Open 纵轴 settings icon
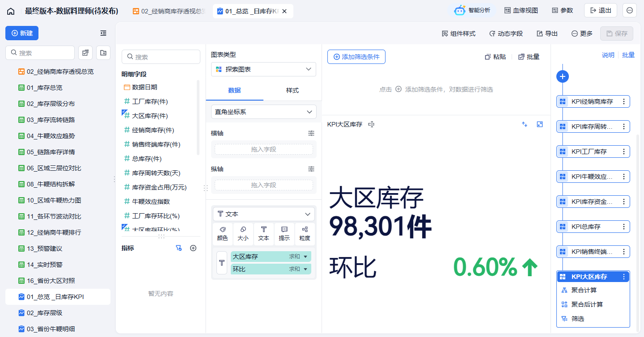The width and height of the screenshot is (644, 337). click(311, 169)
